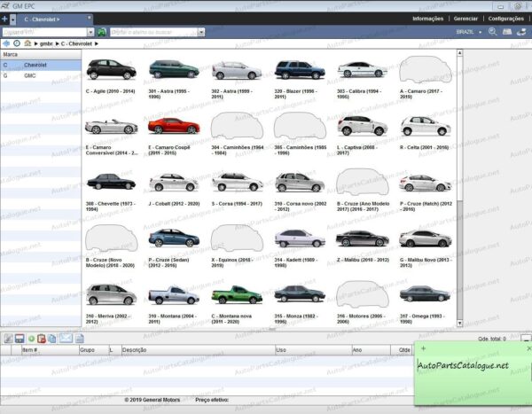Viewport: 532px width, 414px height.
Task: Click the Marca column header
Action: [x=41, y=54]
